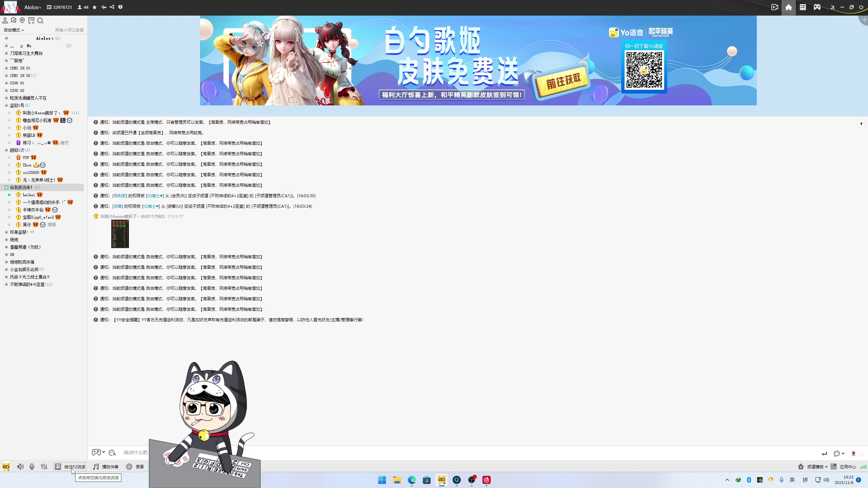The height and width of the screenshot is (488, 868).
Task: Open the search magnifier in sidebar
Action: point(40,20)
